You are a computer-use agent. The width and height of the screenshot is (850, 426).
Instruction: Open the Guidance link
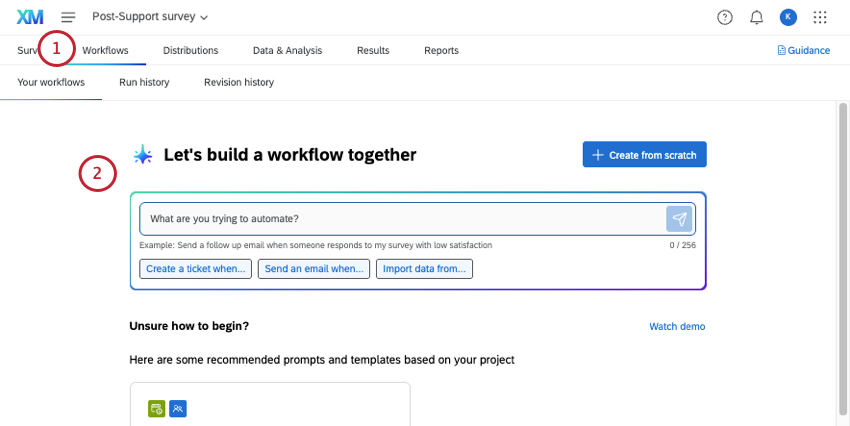[803, 50]
